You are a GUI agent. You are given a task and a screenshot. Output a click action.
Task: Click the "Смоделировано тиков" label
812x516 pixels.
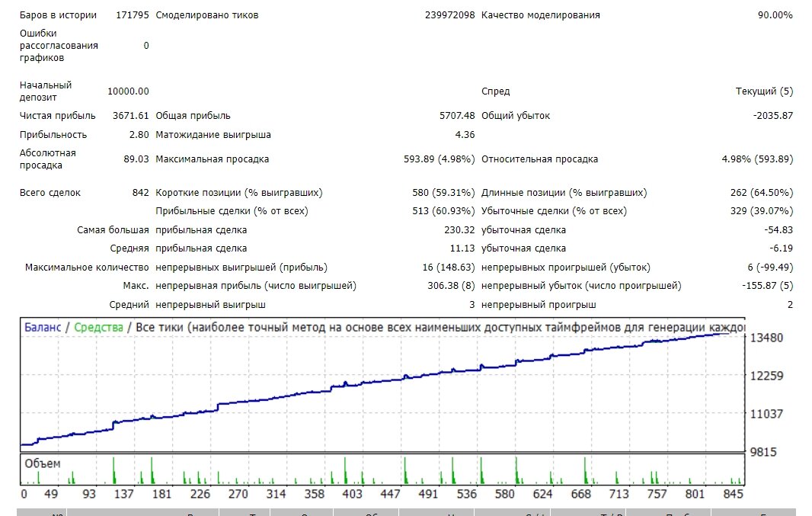point(206,15)
